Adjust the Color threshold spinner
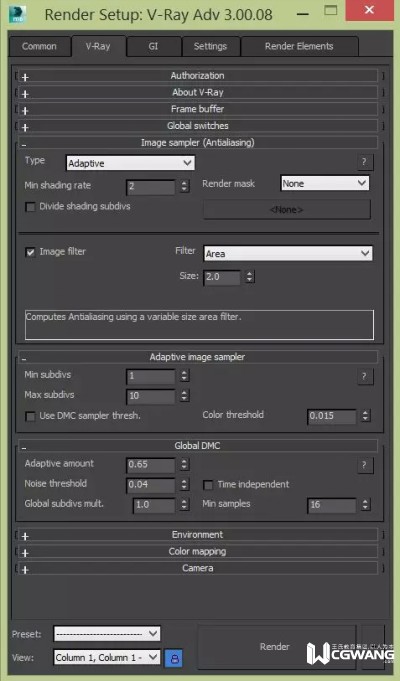400x681 pixels. (x=366, y=416)
